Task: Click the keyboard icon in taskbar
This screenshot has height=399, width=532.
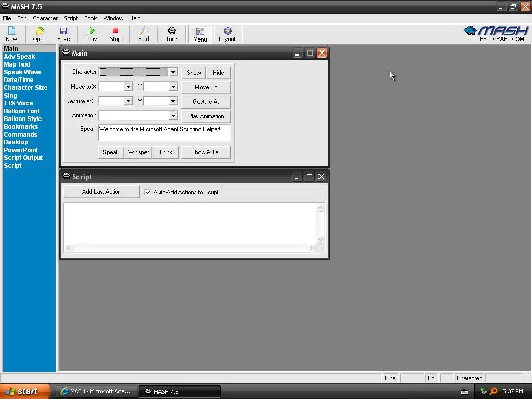Action: tap(464, 392)
